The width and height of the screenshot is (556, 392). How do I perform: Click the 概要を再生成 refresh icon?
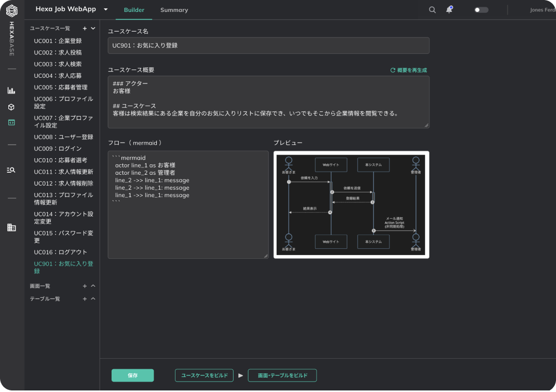[x=393, y=70]
